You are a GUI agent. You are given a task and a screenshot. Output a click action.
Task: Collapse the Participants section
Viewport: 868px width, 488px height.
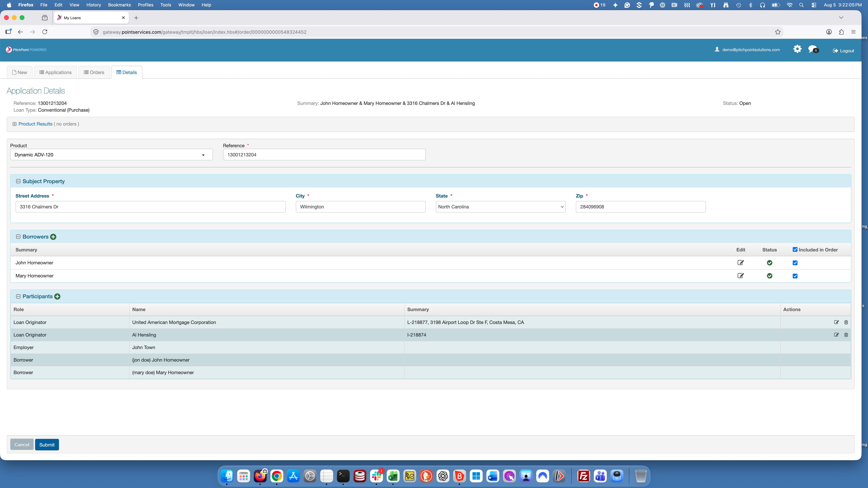[x=18, y=296]
